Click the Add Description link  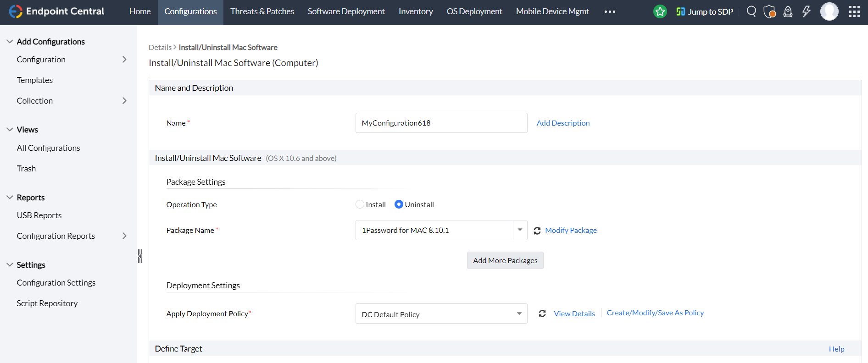click(563, 123)
